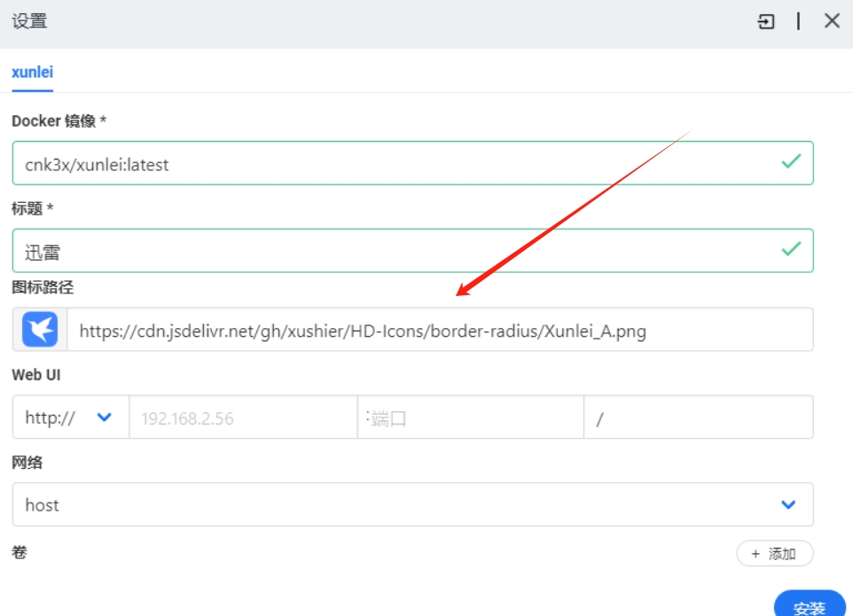Focus the 端口 port input field
Screen dimensions: 853x616
pos(470,418)
